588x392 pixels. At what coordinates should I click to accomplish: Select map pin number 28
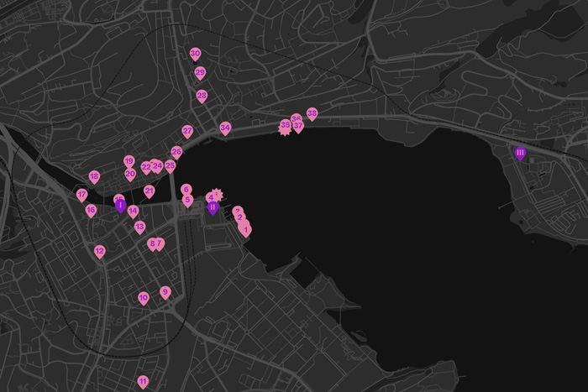pos(202,96)
